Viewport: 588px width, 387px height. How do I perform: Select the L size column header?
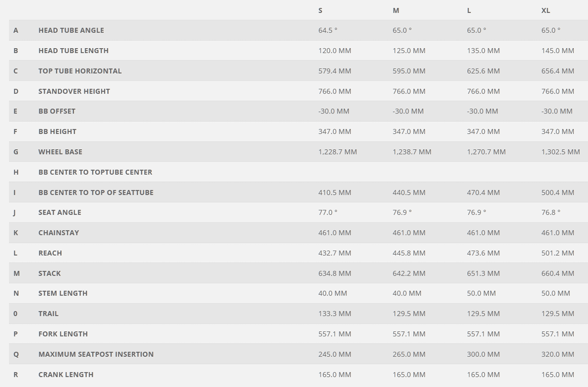point(469,11)
